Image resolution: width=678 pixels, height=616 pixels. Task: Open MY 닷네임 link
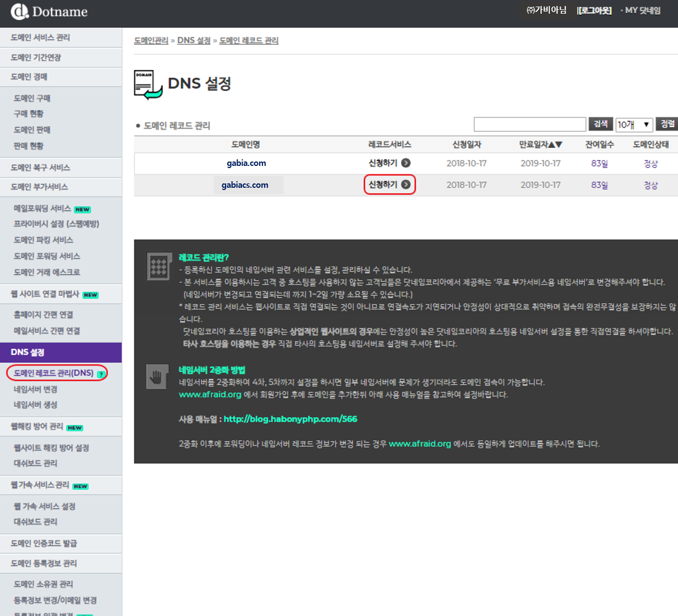[x=643, y=10]
